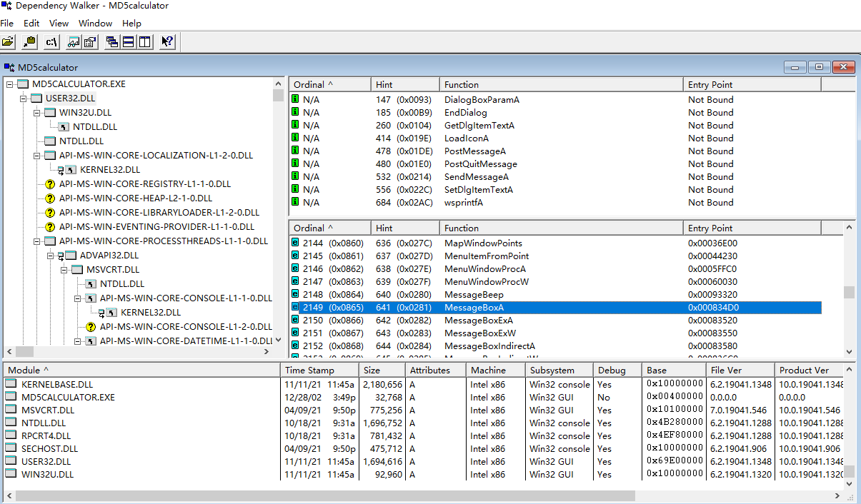Select the API-MS-WIN-CORE-CONSOLE-L1-2-0.DLL tree item
This screenshot has height=504, width=861.
click(x=186, y=327)
